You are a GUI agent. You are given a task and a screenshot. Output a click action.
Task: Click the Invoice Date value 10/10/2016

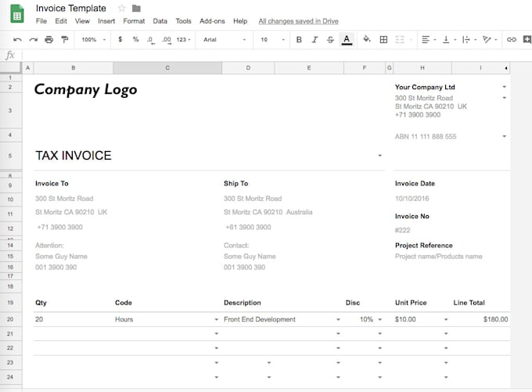tap(412, 199)
